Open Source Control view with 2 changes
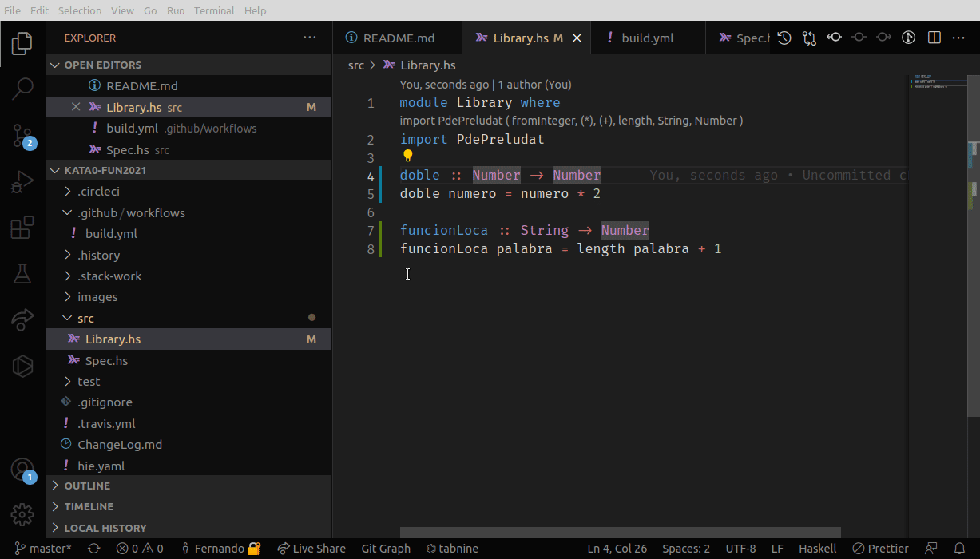 coord(22,136)
